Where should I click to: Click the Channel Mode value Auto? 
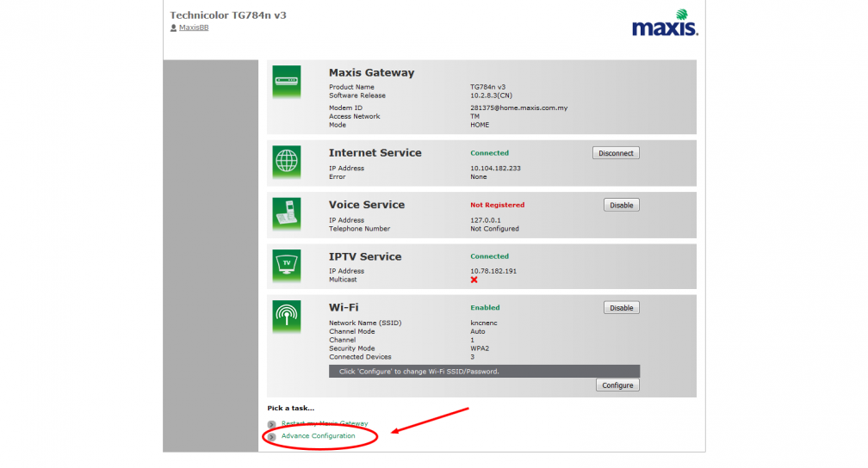[477, 331]
